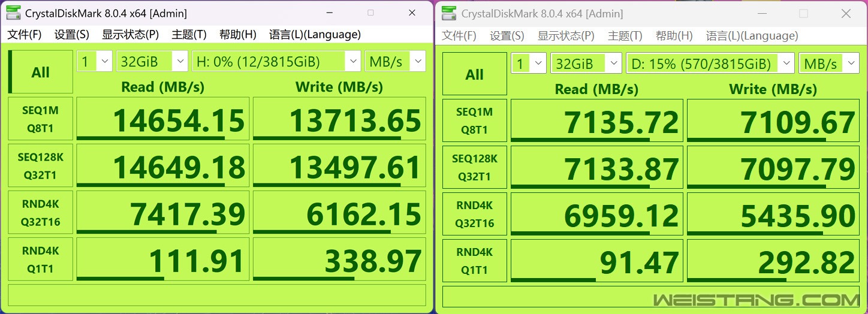The width and height of the screenshot is (868, 314).
Task: Click Read (MB/s) header in right window
Action: [596, 89]
